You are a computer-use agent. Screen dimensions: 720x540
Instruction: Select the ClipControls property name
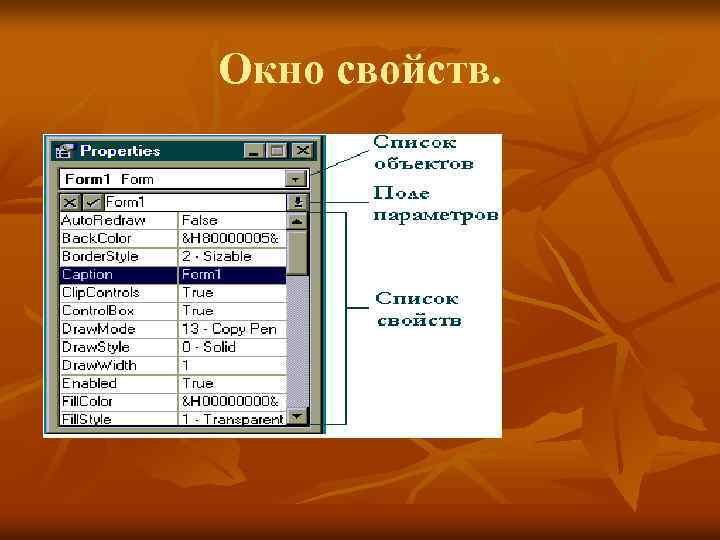118,293
